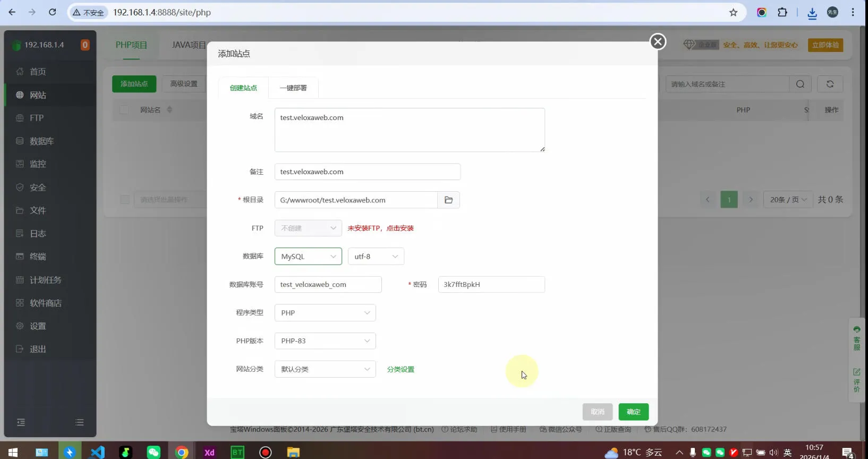The height and width of the screenshot is (459, 868).
Task: Click the 未安装FTP，点击安装 link
Action: (380, 228)
